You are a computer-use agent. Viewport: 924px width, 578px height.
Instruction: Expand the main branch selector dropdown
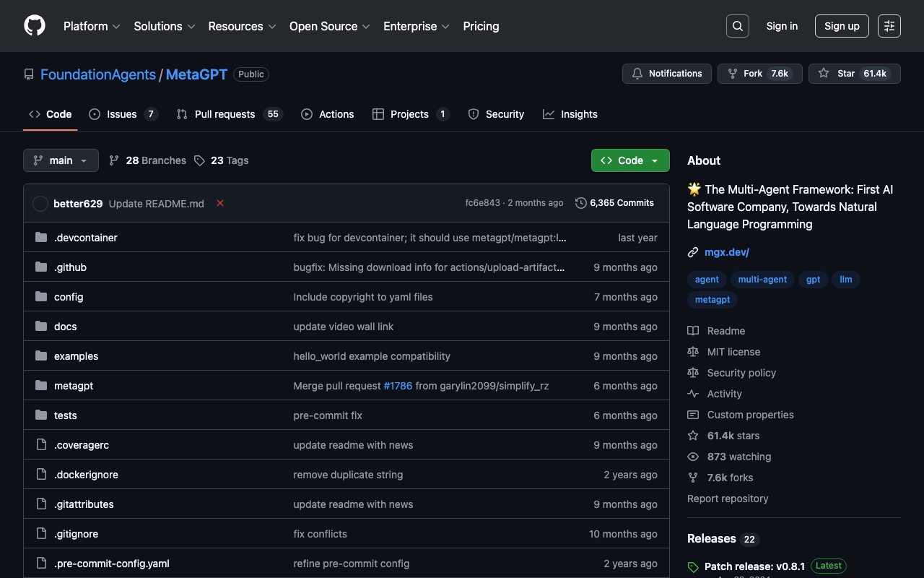click(61, 160)
